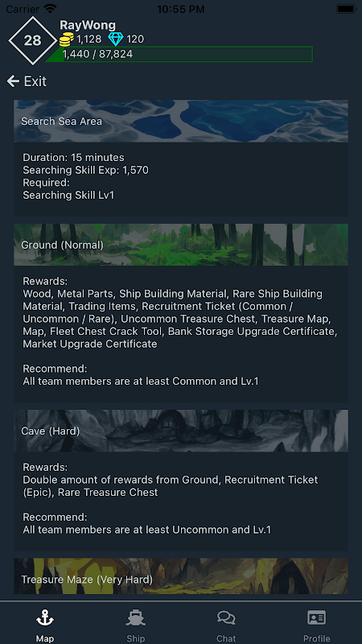The width and height of the screenshot is (362, 644).
Task: Switch to the Map tab label
Action: [45, 638]
